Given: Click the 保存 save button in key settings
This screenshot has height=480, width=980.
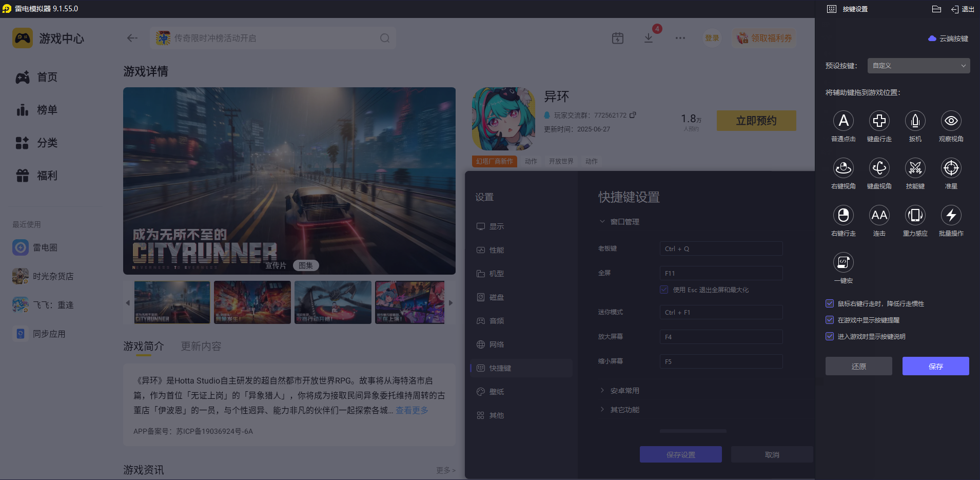Looking at the screenshot, I should pos(935,366).
